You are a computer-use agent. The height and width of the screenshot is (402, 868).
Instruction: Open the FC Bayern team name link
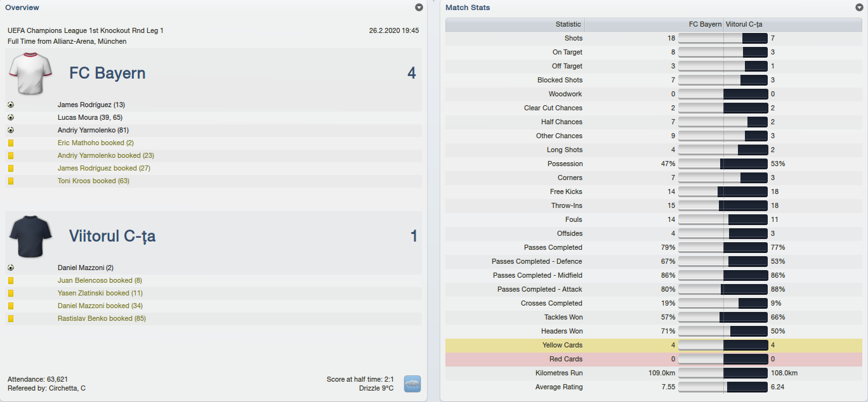(x=107, y=73)
